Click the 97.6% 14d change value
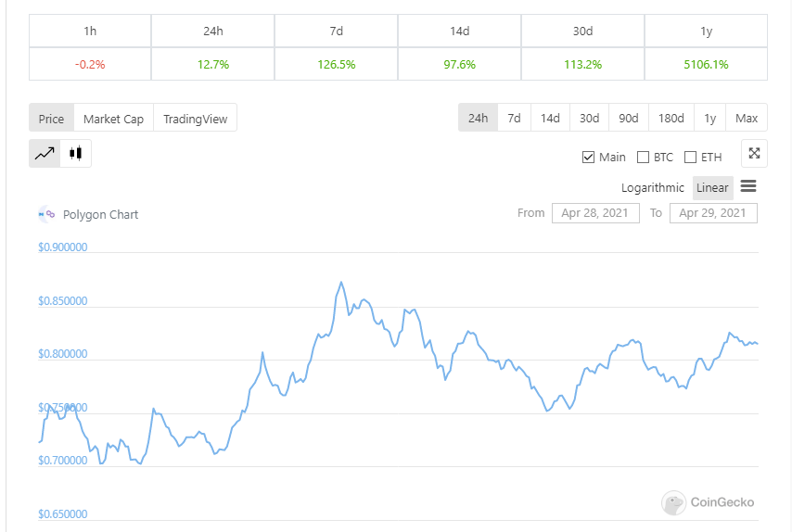The image size is (792, 532). click(460, 65)
